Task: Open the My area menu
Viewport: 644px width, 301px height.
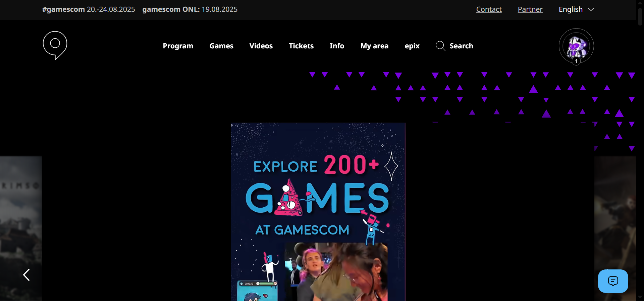Action: (x=374, y=46)
